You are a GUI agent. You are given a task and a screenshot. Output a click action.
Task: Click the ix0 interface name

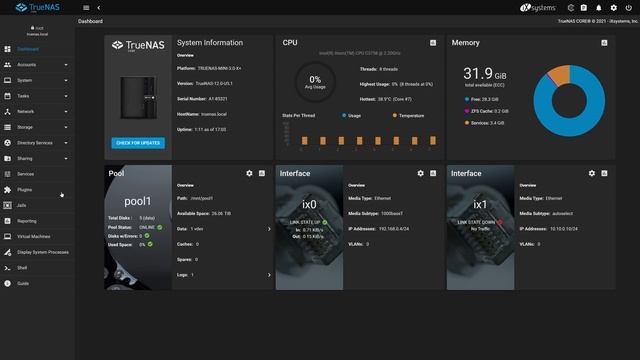coord(309,204)
